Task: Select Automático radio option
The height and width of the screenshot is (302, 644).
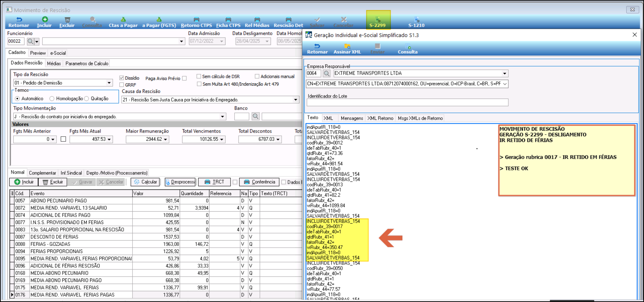Action: point(17,99)
